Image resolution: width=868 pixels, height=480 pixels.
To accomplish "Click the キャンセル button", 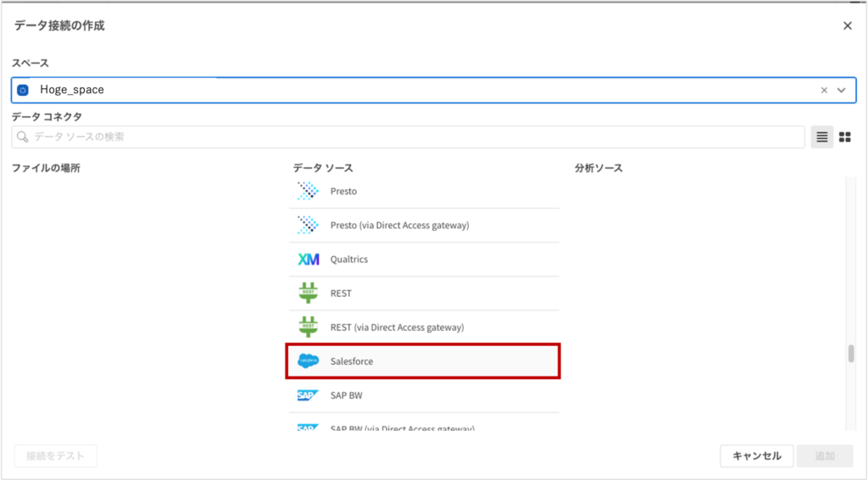I will point(756,456).
